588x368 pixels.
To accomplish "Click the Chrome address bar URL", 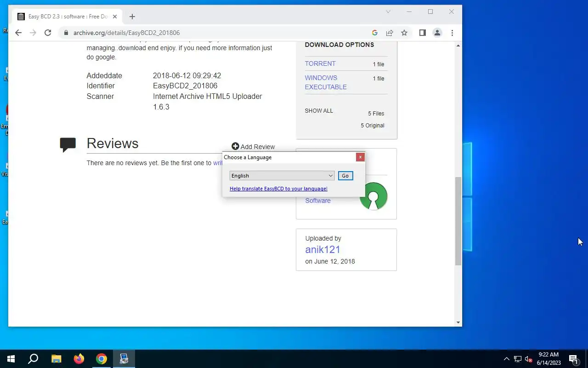I will (x=126, y=33).
